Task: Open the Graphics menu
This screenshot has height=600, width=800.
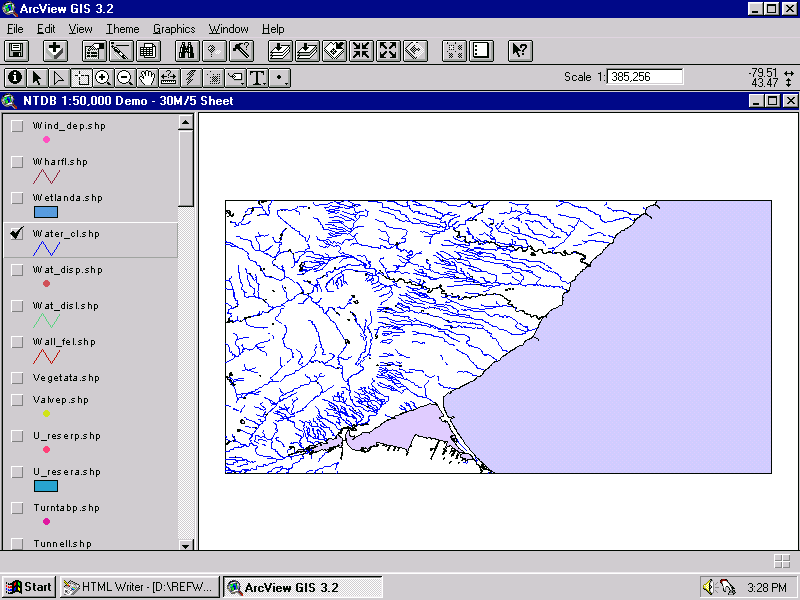Action: click(x=174, y=29)
